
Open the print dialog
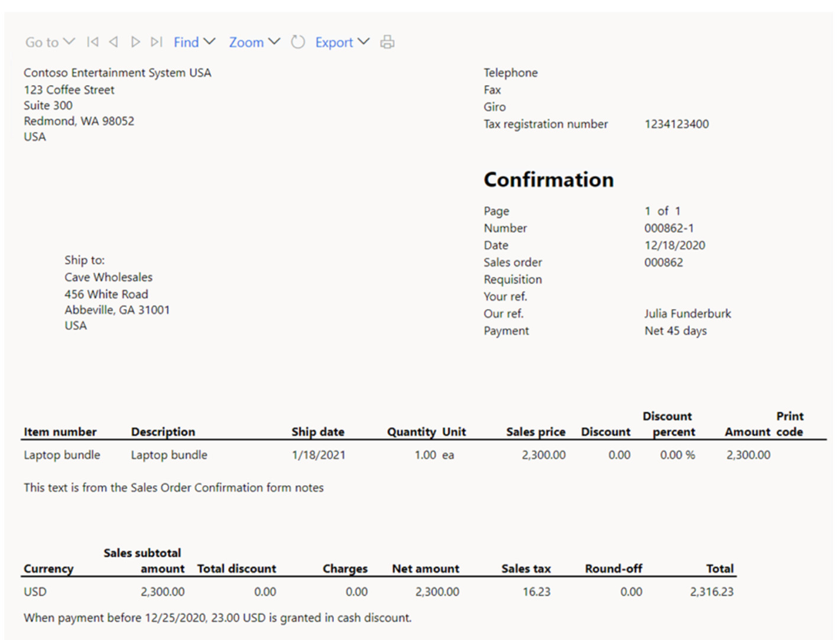pos(388,41)
